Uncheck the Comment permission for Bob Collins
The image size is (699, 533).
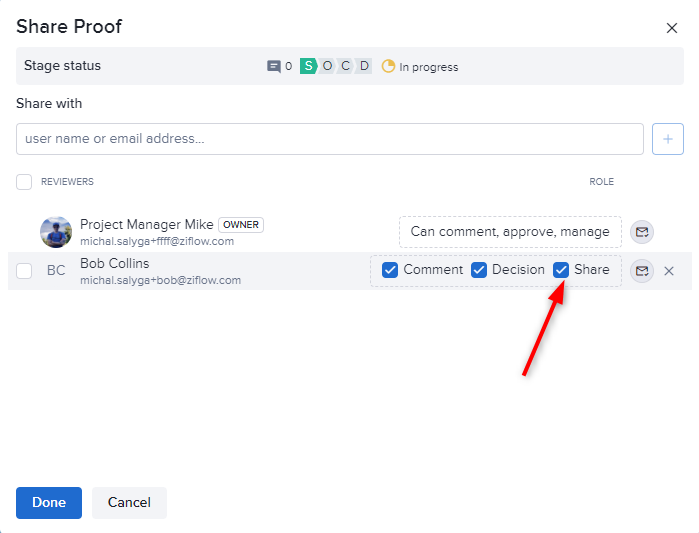click(390, 270)
